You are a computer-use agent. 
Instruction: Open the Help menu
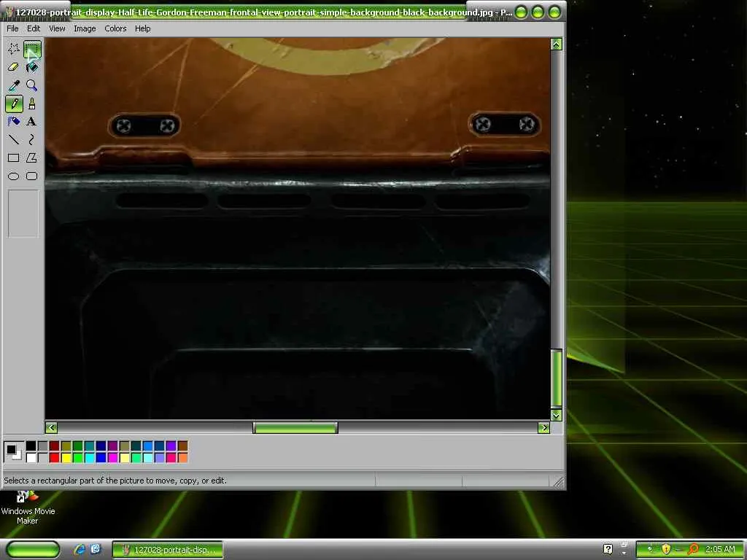pos(142,28)
